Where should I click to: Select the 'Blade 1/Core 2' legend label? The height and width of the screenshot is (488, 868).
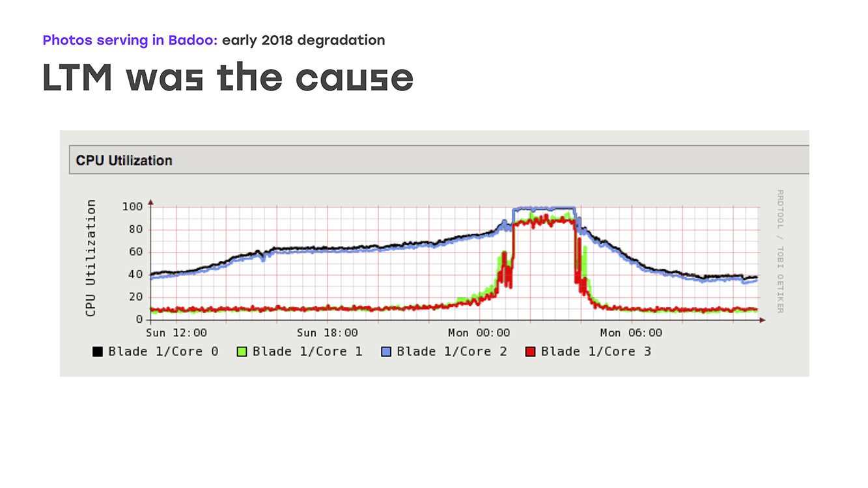[452, 351]
